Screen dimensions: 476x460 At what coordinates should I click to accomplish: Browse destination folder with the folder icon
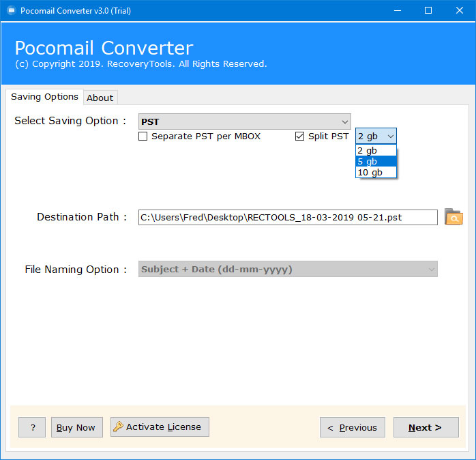[453, 217]
